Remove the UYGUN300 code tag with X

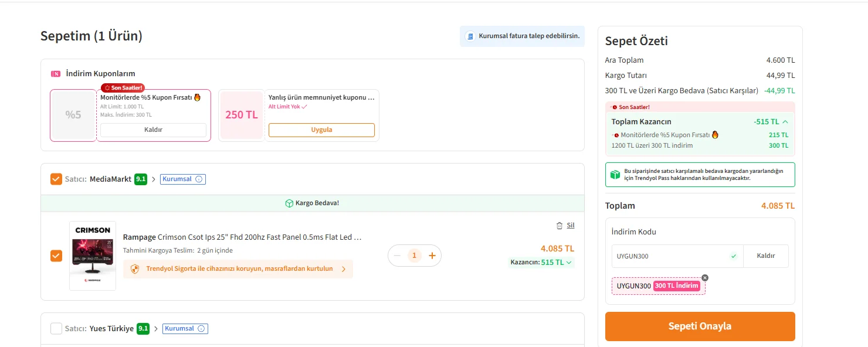[705, 278]
